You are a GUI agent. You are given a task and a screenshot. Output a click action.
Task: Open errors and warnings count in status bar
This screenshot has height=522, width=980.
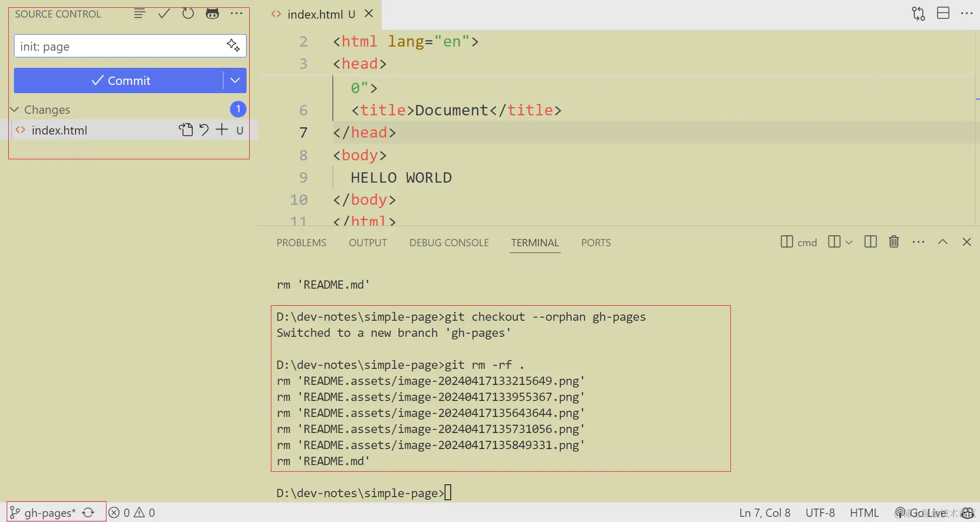[x=132, y=513]
